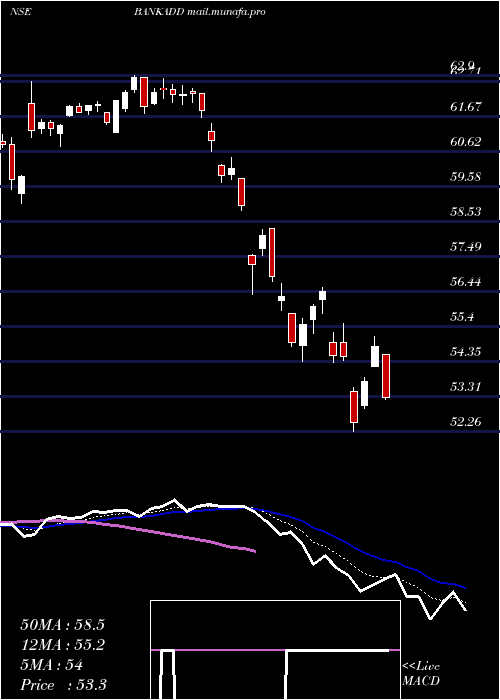The image size is (500, 700).
Task: Select the 55.4 price level label
Action: (x=462, y=317)
